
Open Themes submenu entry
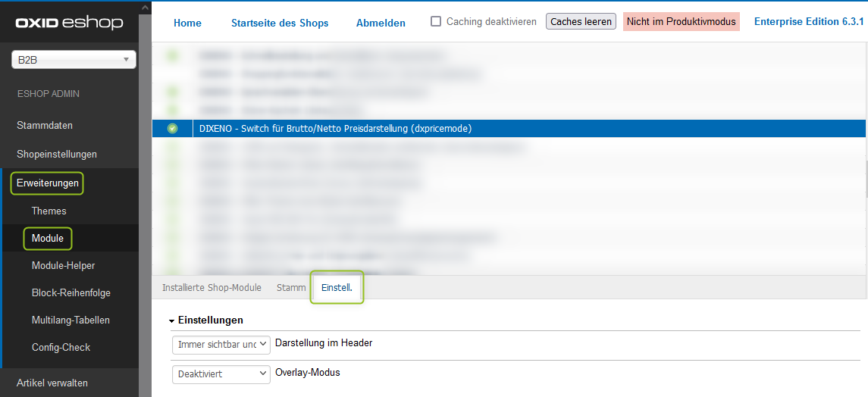[49, 211]
